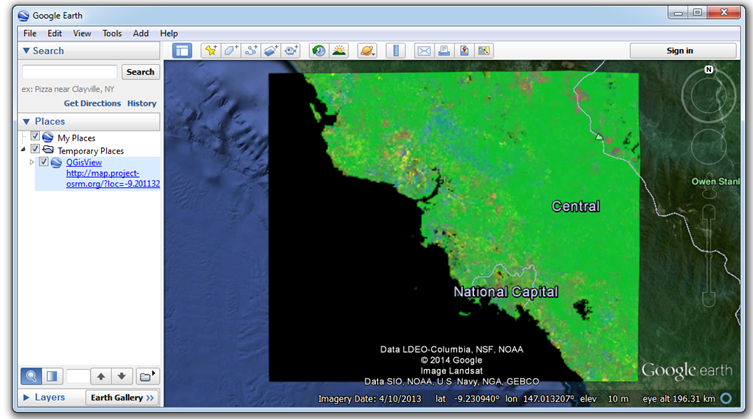
Task: Click the eye alt 196.31 km readout
Action: (x=679, y=398)
